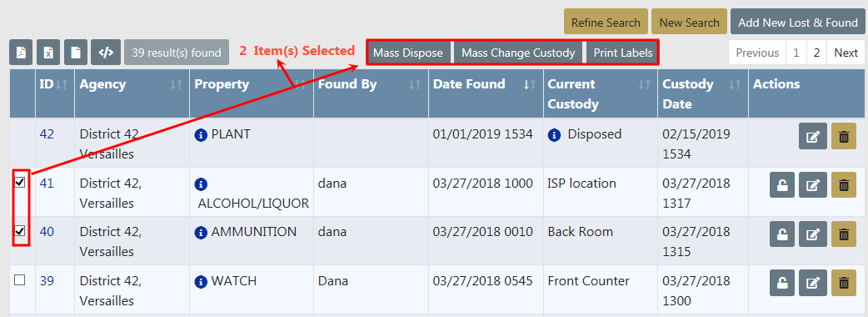Uncheck the checkbox for record 40
This screenshot has height=317, width=868.
pos(20,231)
